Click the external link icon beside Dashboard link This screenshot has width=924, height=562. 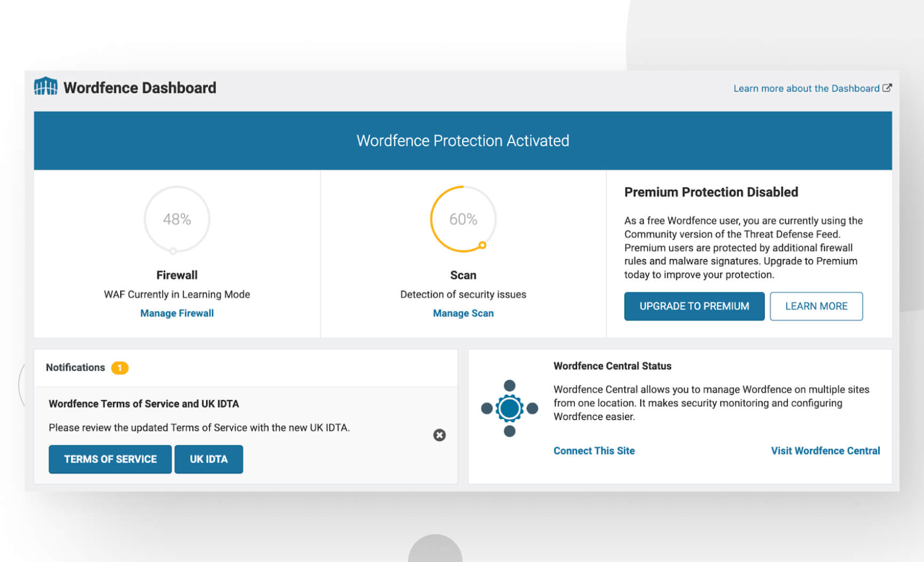coord(887,88)
